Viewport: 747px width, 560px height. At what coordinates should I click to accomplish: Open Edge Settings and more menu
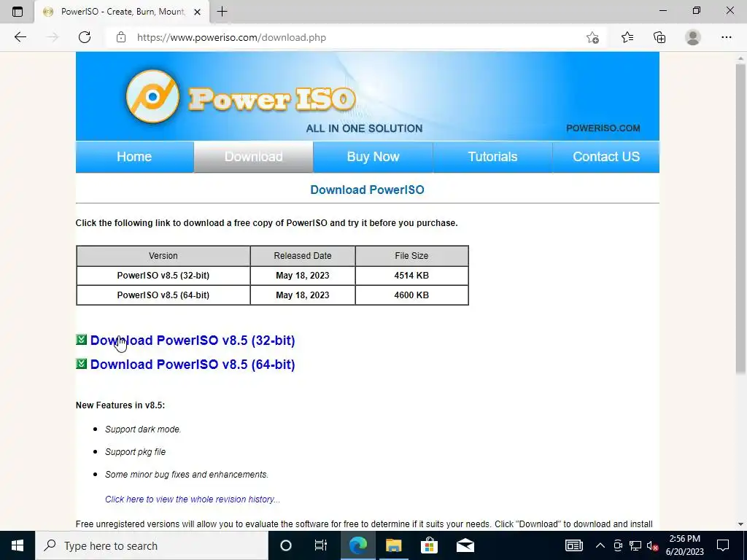[726, 37]
